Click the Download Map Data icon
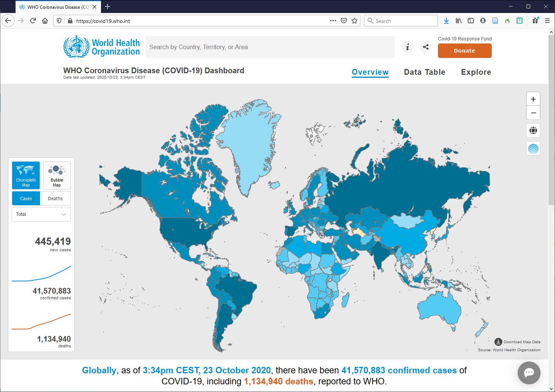This screenshot has height=392, width=555. [x=498, y=342]
